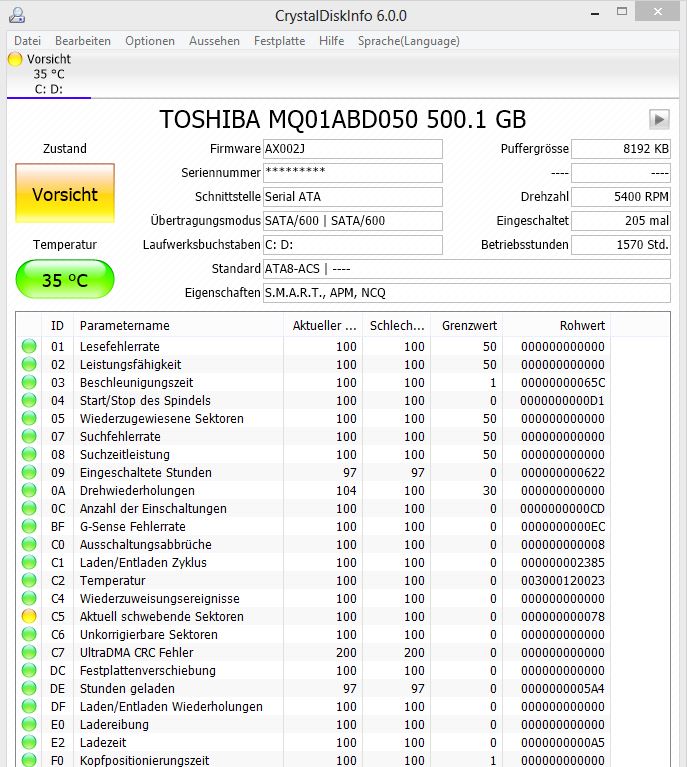Click the Drehzahl 5400 RPM field

click(621, 197)
